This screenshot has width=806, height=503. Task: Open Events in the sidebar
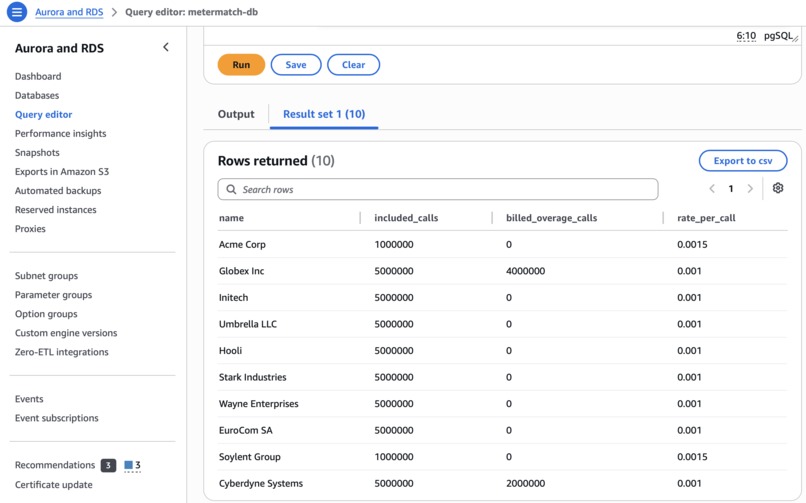click(x=29, y=399)
